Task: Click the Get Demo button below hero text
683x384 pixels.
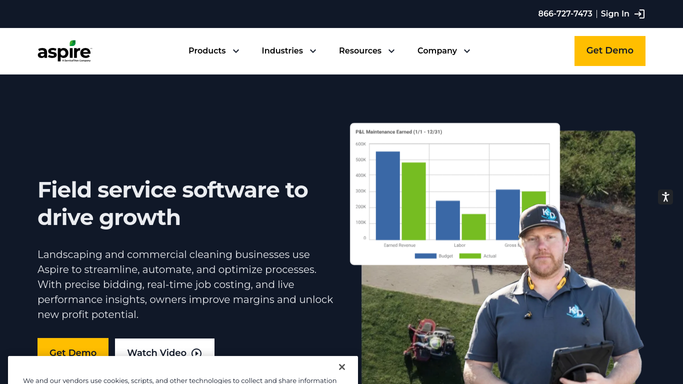Action: (x=73, y=348)
